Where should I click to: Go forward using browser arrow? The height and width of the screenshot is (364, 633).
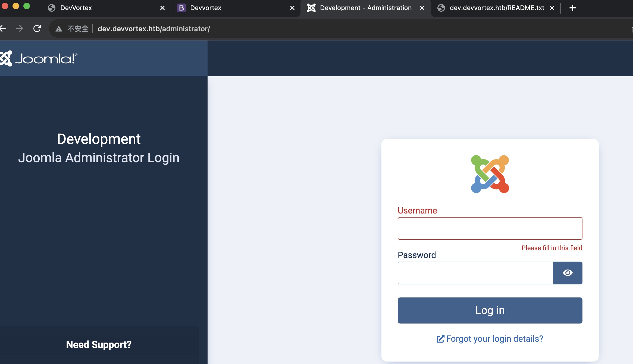20,29
